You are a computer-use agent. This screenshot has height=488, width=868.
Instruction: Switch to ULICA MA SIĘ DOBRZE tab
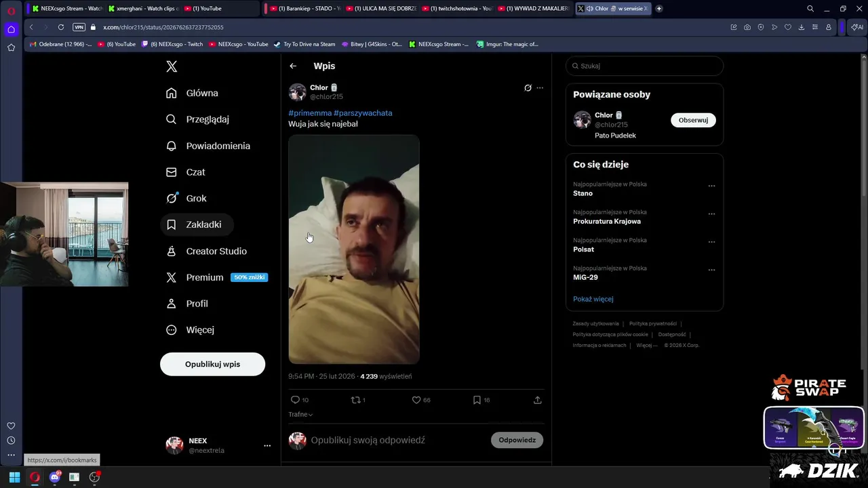click(381, 9)
